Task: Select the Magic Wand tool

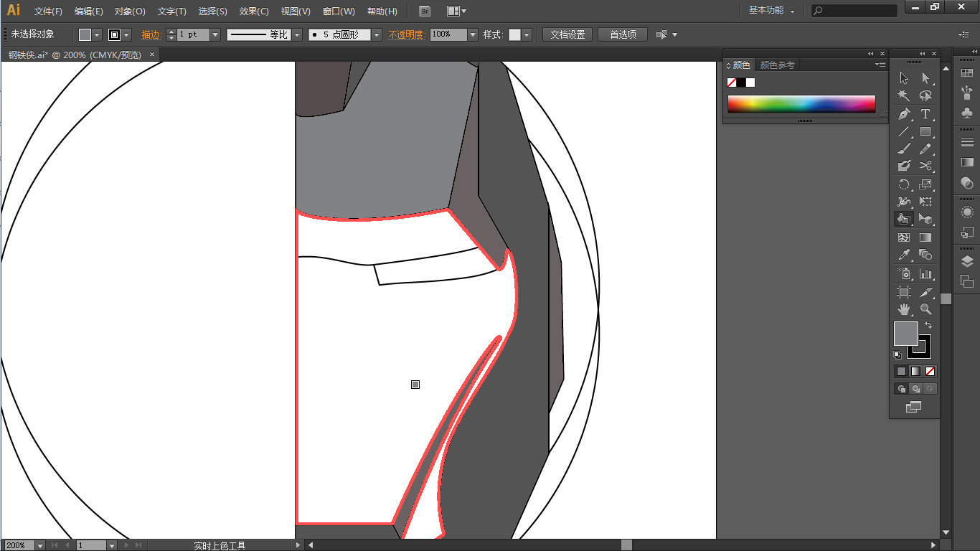Action: (x=904, y=95)
